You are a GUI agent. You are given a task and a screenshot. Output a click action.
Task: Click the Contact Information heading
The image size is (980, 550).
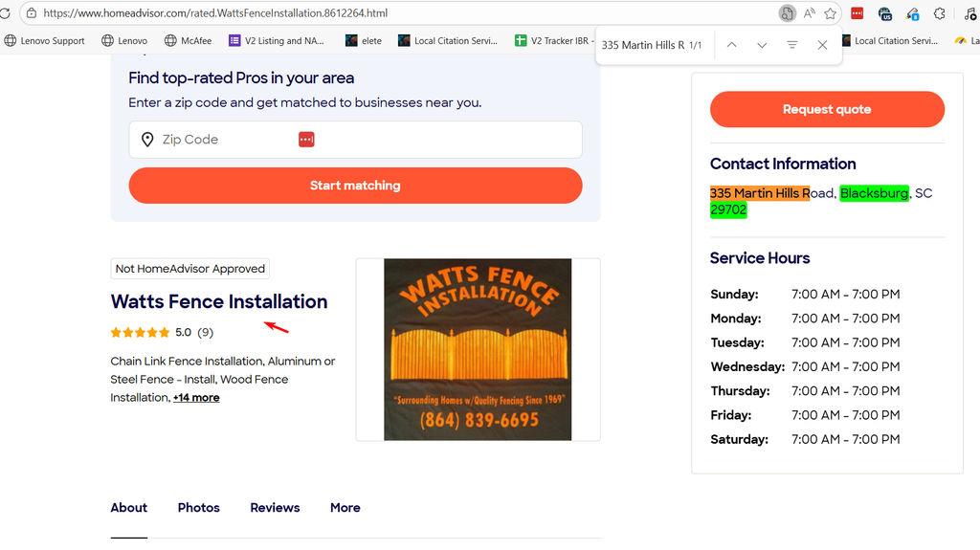pos(783,164)
